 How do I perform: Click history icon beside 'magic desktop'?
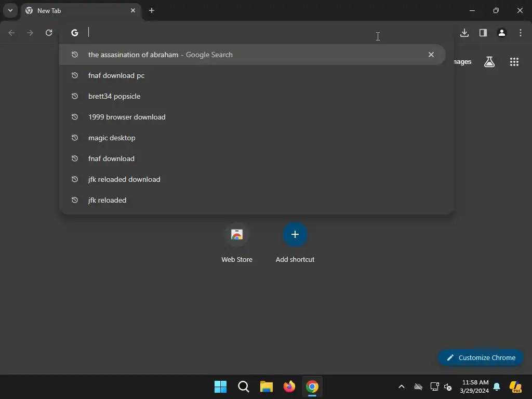pos(75,138)
